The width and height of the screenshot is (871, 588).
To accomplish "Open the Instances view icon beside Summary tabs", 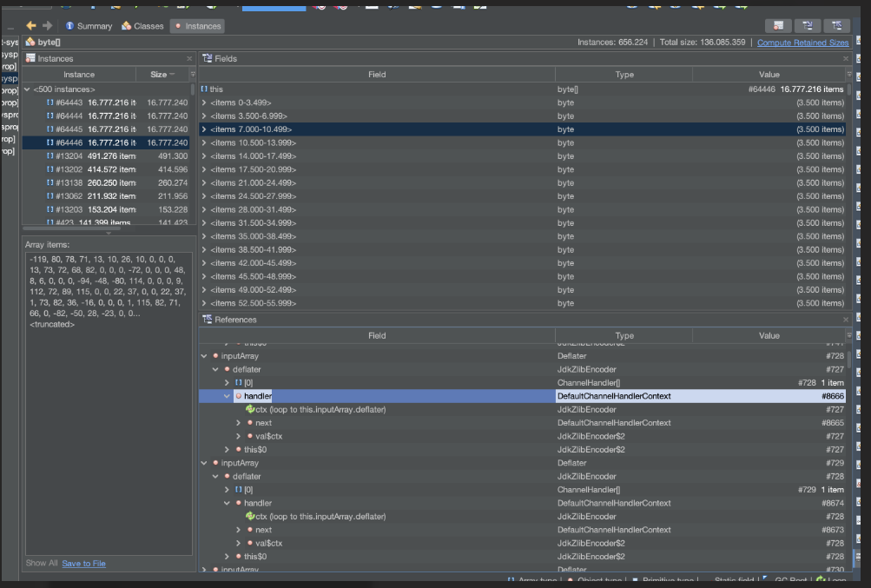I will [x=176, y=26].
